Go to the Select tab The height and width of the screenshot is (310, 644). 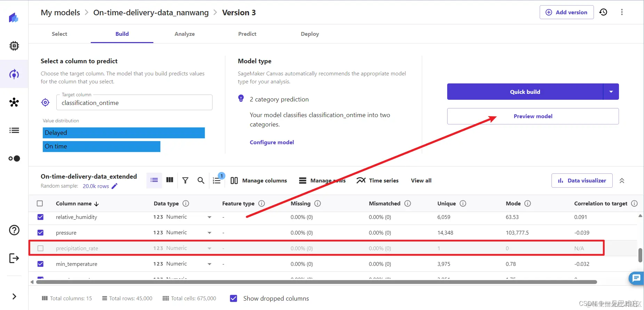tap(59, 34)
